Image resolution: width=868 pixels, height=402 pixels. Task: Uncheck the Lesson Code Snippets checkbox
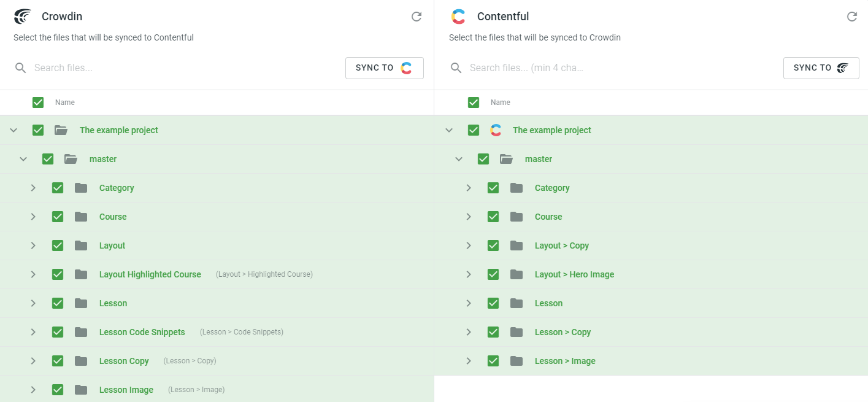coord(58,332)
